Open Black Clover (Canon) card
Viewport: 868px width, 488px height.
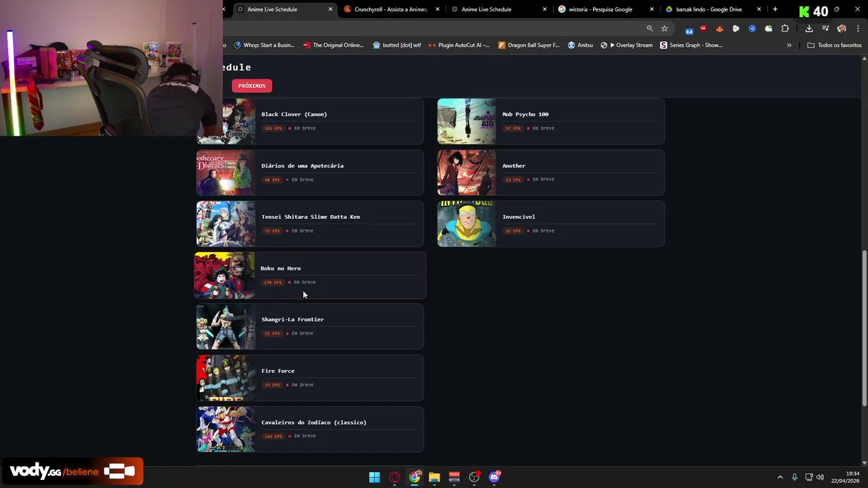(x=310, y=121)
